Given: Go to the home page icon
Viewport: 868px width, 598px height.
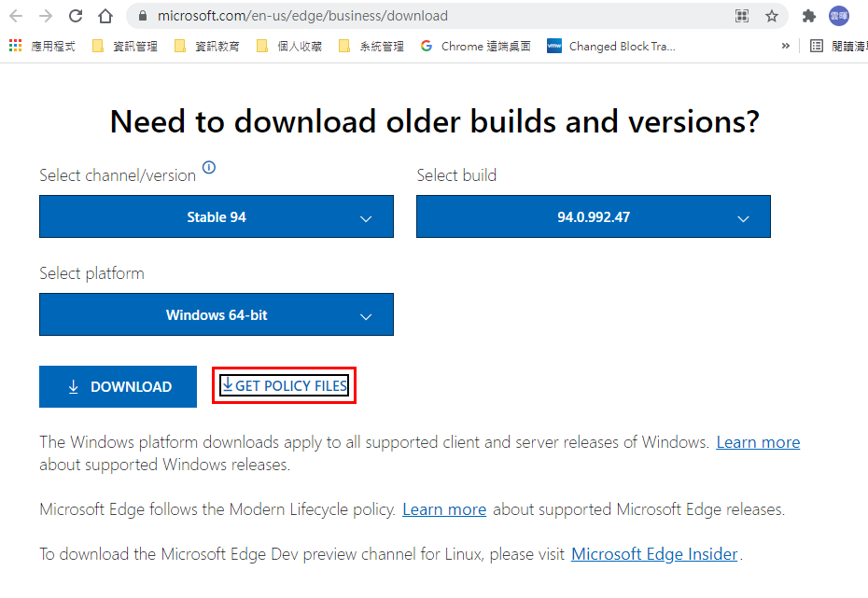Looking at the screenshot, I should tap(105, 16).
